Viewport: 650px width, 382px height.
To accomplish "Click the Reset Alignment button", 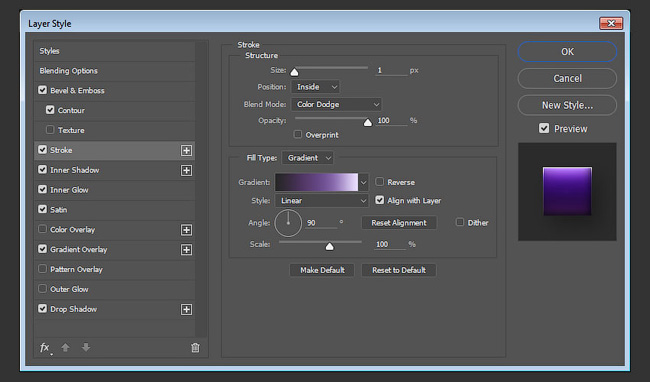I will click(x=399, y=223).
